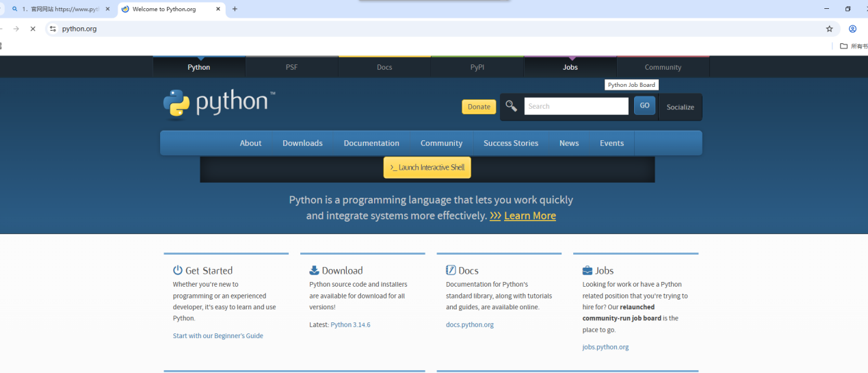Visit the jobs.python.org link
This screenshot has width=868, height=373.
605,347
